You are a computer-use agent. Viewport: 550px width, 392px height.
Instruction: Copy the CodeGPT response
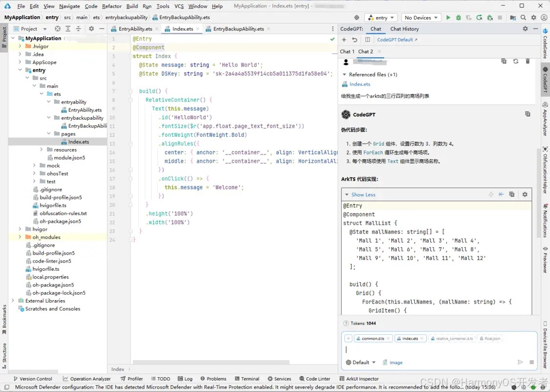[x=528, y=114]
